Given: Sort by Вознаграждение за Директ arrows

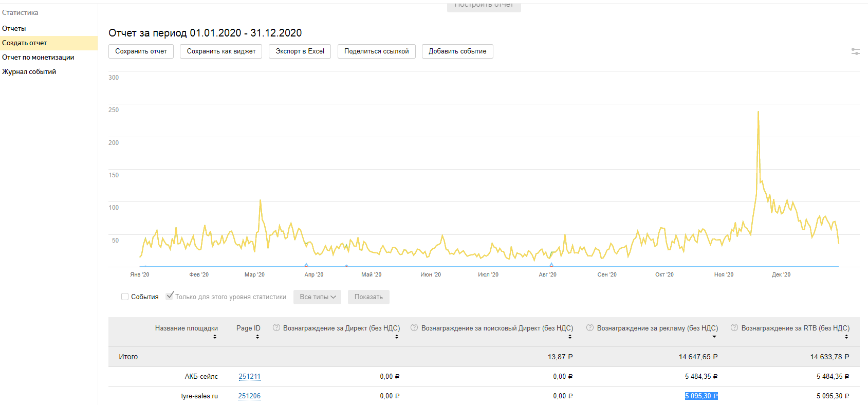Looking at the screenshot, I should pos(397,337).
